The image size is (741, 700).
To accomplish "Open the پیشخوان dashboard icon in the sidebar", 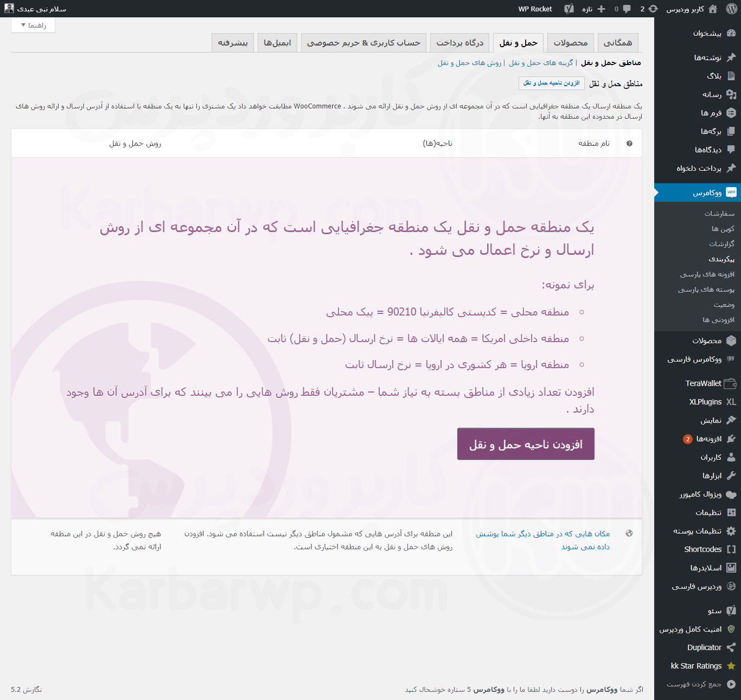I will 731,33.
